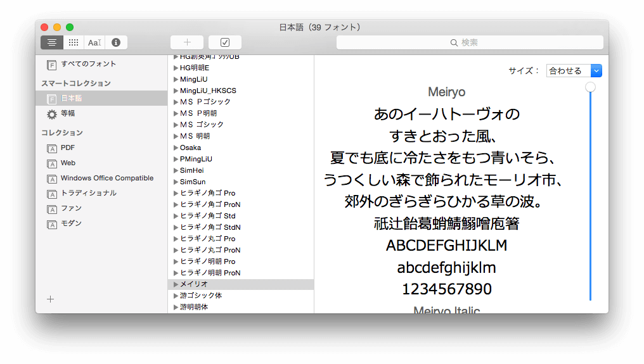Add new collection with bottom plus
The height and width of the screenshot is (364, 644).
(x=50, y=299)
